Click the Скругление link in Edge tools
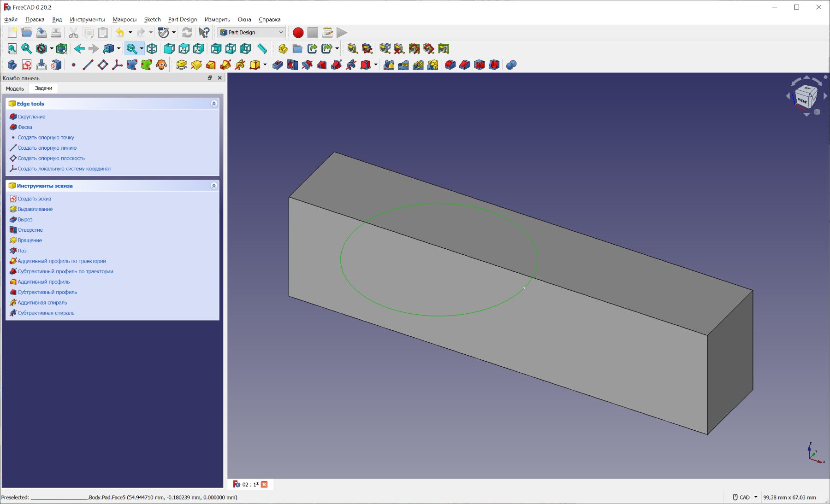Screen dimensions: 830x504 pyautogui.click(x=31, y=117)
